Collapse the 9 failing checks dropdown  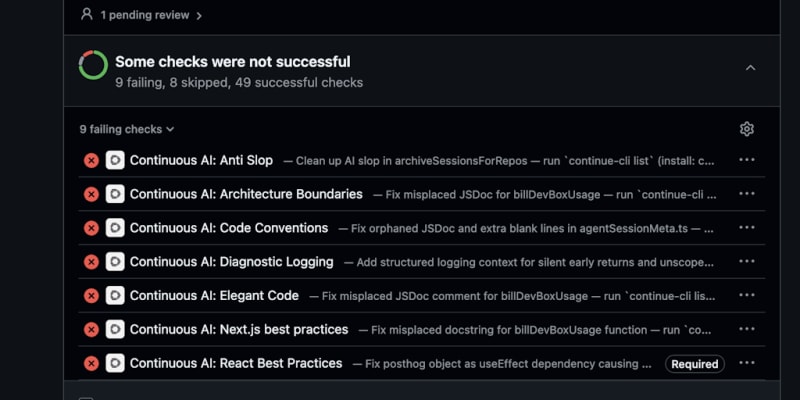coord(127,129)
